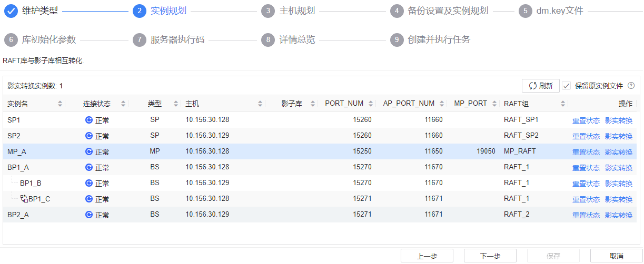The image size is (644, 264).
Task: Click 重置状态 for MP_A
Action: [x=586, y=152]
